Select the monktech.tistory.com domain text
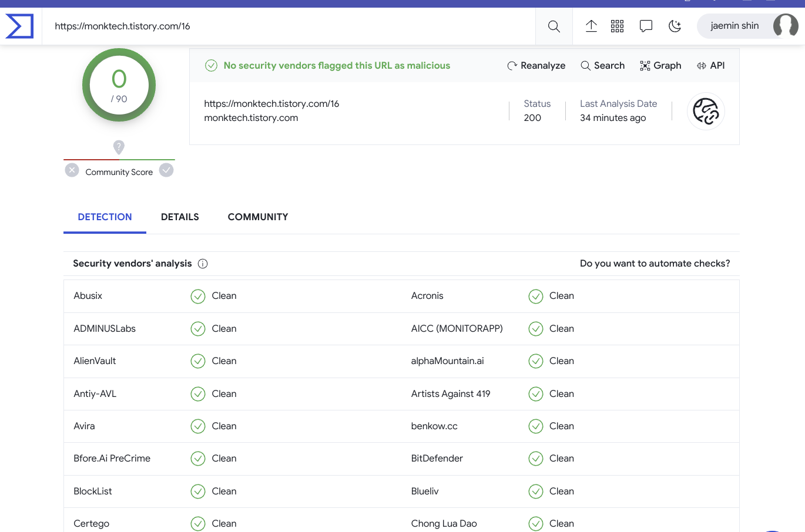 251,118
